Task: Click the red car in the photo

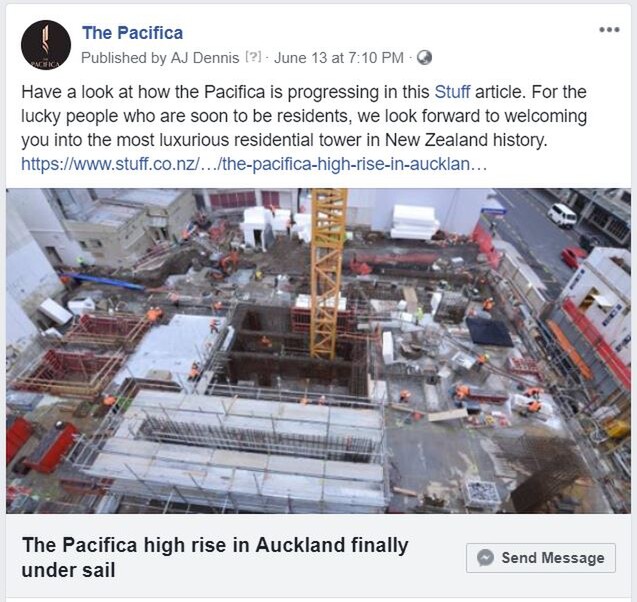Action: [x=574, y=258]
